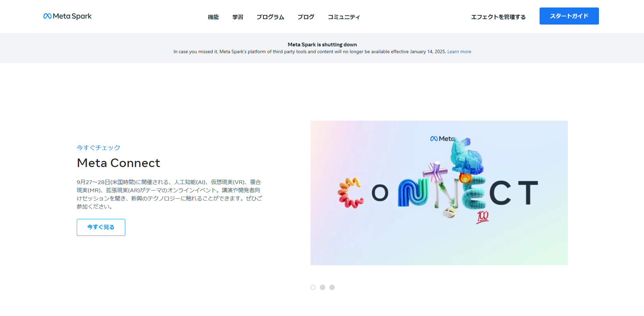The width and height of the screenshot is (644, 316).
Task: Click the Meta Connect event description paragraph
Action: [x=170, y=194]
